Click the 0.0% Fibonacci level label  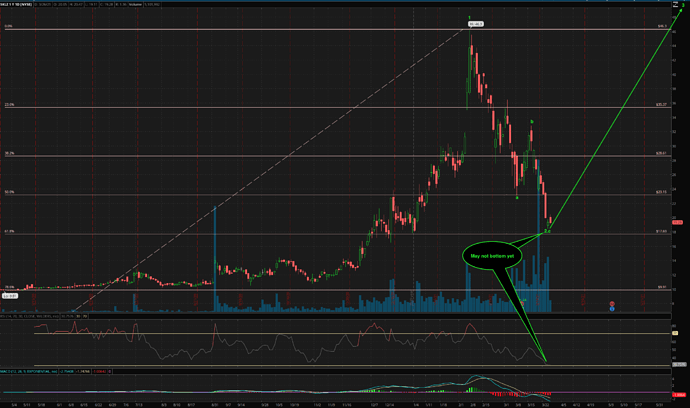(7, 29)
